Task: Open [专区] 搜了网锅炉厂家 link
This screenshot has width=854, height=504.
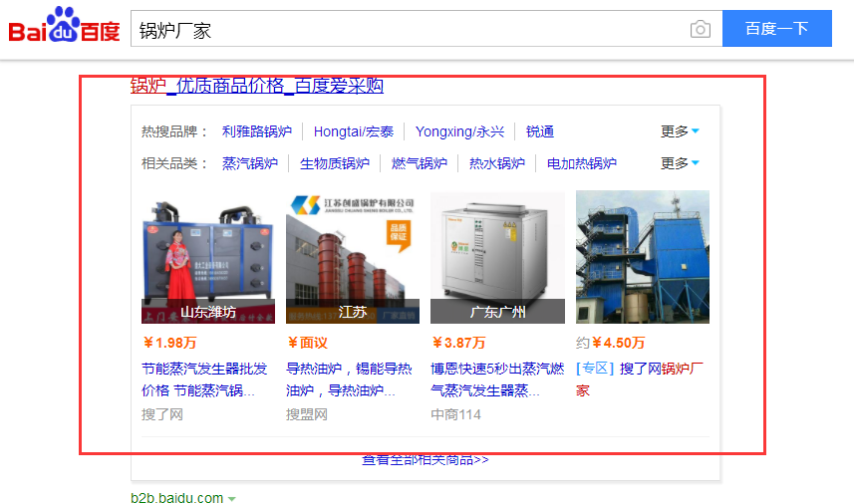Action: (x=640, y=379)
